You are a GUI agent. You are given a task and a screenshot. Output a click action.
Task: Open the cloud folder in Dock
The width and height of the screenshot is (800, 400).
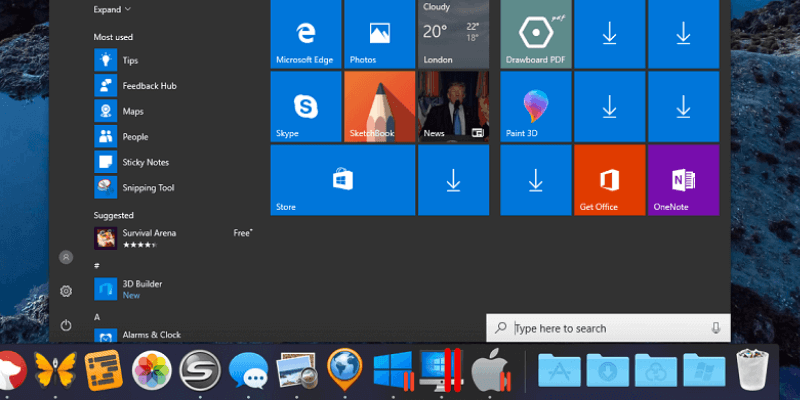coord(656,370)
